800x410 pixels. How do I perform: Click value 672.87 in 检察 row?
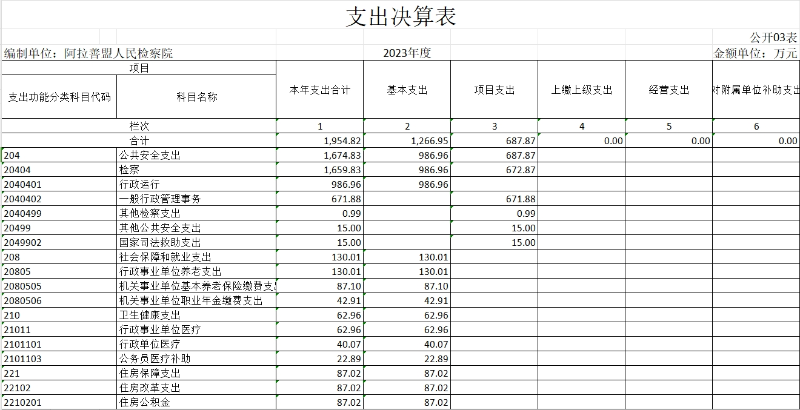coord(494,169)
